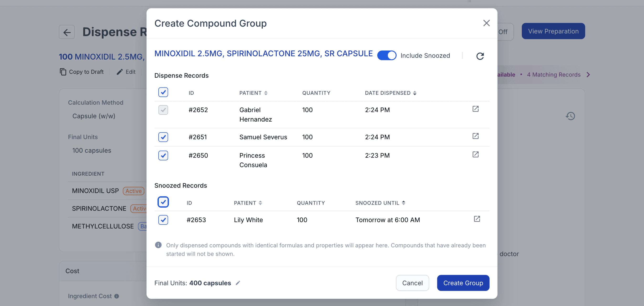The width and height of the screenshot is (644, 306).
Task: Click patient name Gabriel Hernandez
Action: click(255, 115)
